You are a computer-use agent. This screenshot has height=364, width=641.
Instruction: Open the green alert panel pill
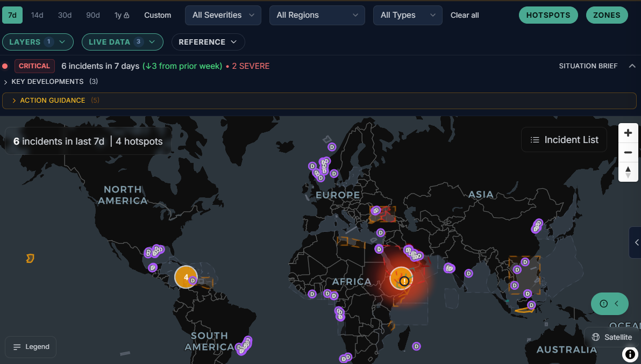(x=609, y=304)
